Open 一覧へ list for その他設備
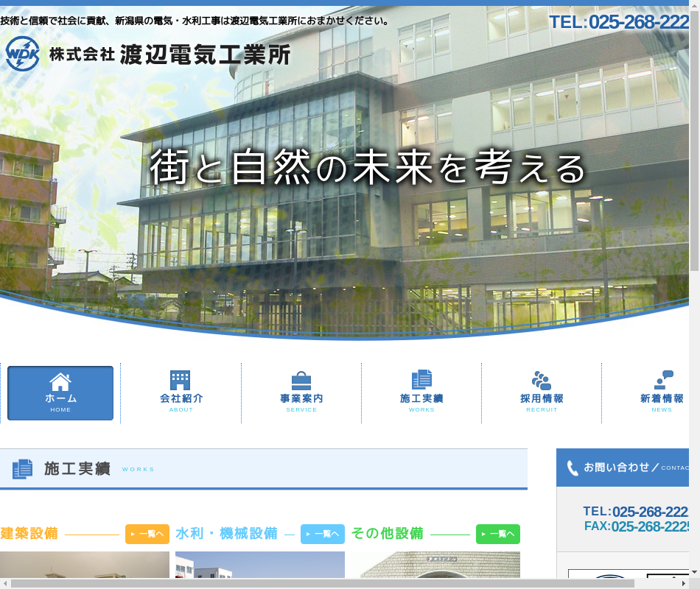The height and width of the screenshot is (589, 700). (x=498, y=534)
